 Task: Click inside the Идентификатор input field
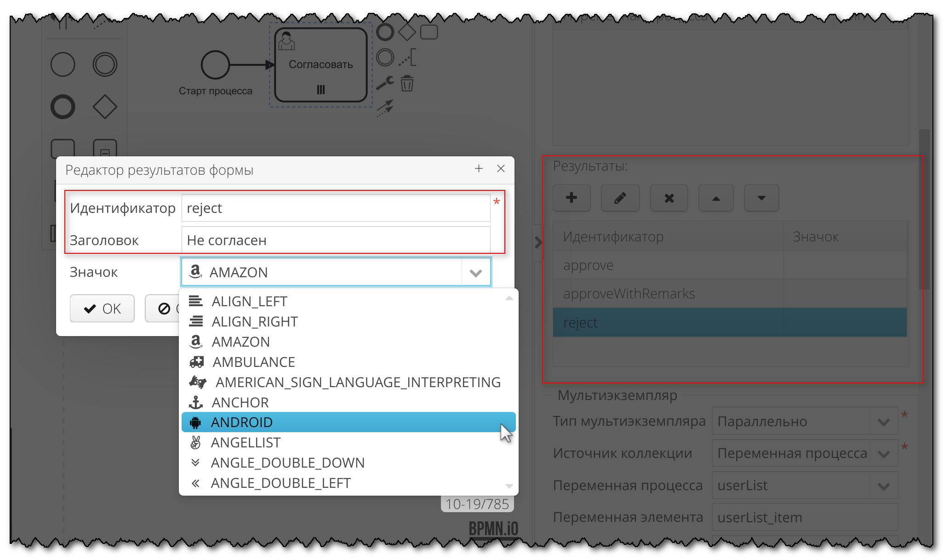tap(336, 208)
